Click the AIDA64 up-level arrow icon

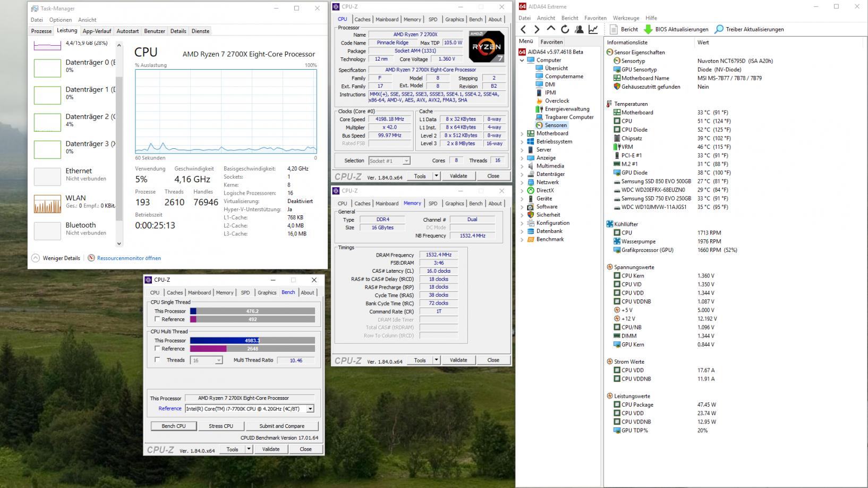pyautogui.click(x=551, y=29)
